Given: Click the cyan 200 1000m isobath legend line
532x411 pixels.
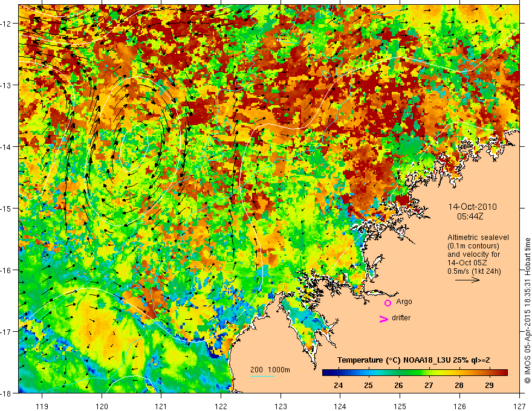Looking at the screenshot, I should click(262, 376).
